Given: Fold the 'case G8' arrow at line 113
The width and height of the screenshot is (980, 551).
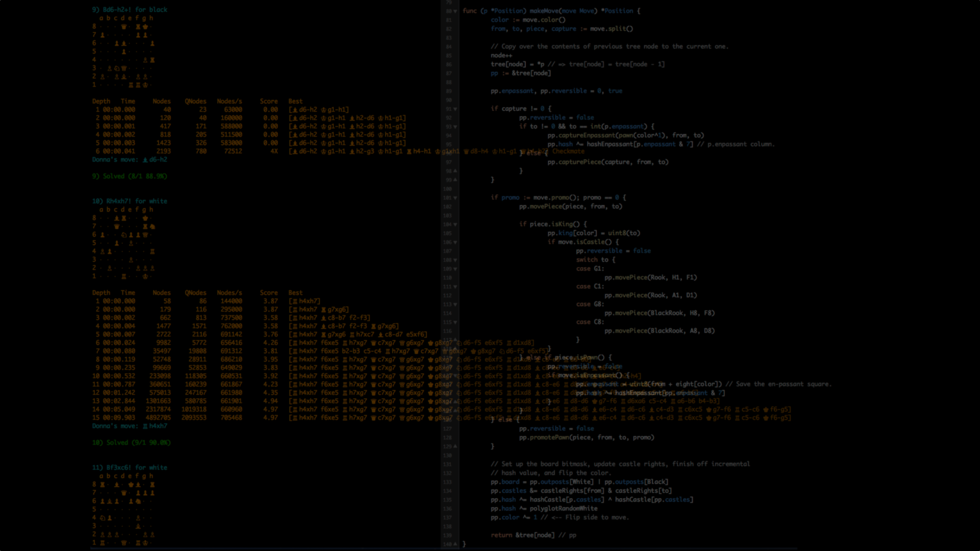Looking at the screenshot, I should coord(455,305).
